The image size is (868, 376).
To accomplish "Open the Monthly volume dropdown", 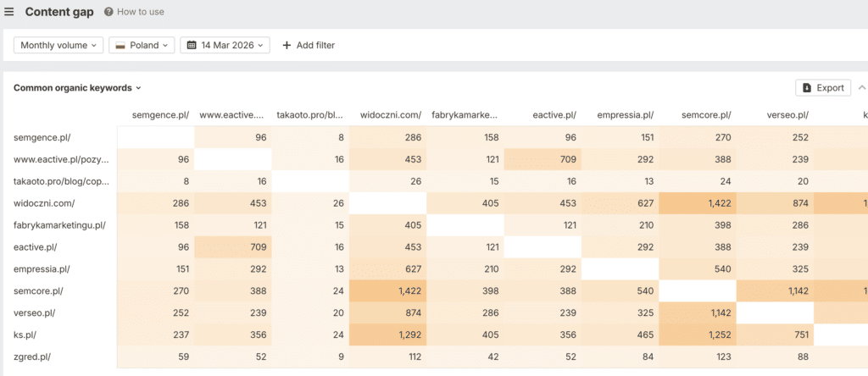I will (x=58, y=46).
